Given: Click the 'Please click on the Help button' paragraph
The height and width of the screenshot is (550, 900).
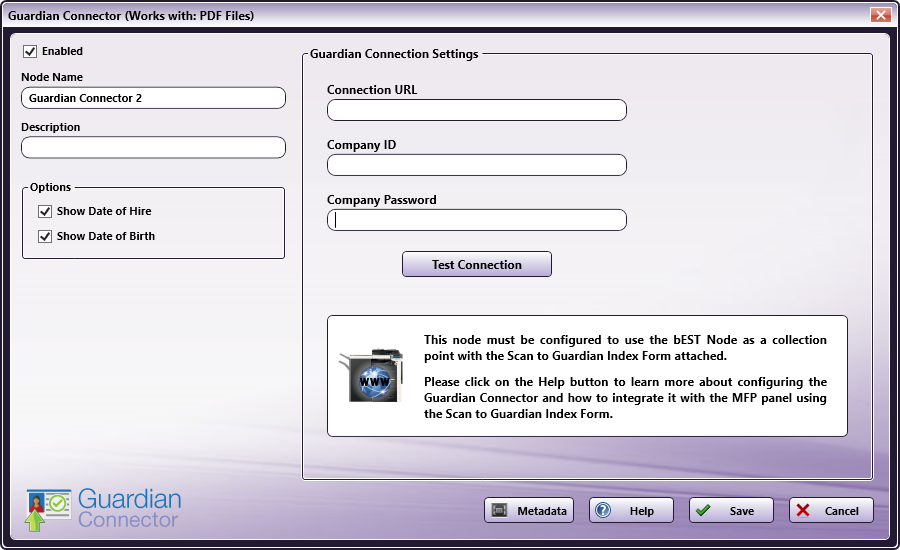Looking at the screenshot, I should click(625, 398).
